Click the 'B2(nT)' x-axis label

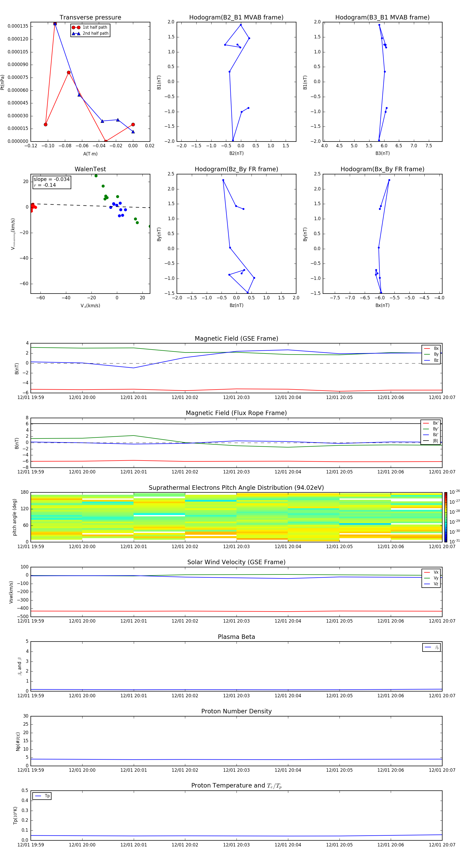click(x=236, y=153)
